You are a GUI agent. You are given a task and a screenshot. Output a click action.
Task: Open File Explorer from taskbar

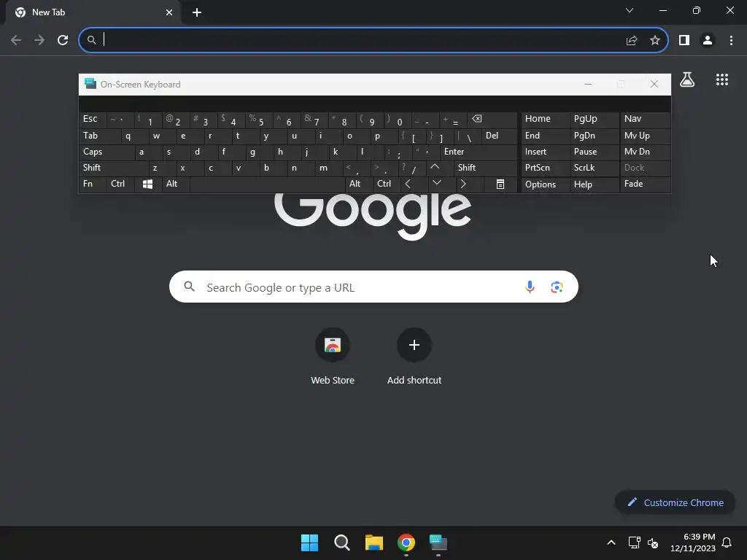374,542
